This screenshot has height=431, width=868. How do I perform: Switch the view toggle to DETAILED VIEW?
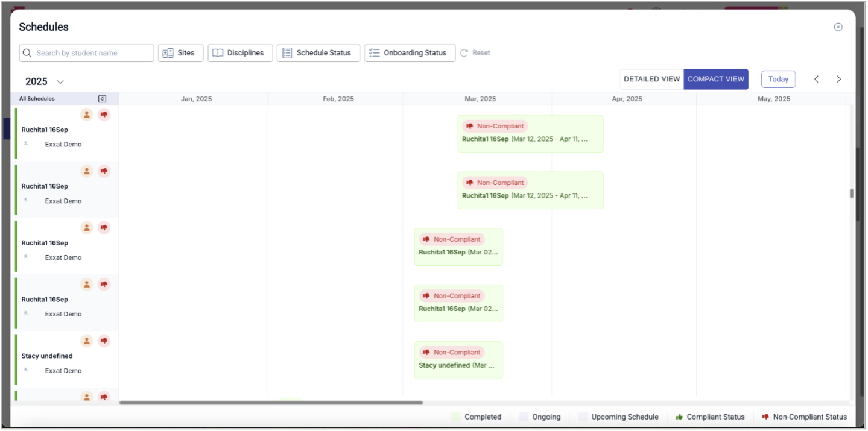[651, 79]
